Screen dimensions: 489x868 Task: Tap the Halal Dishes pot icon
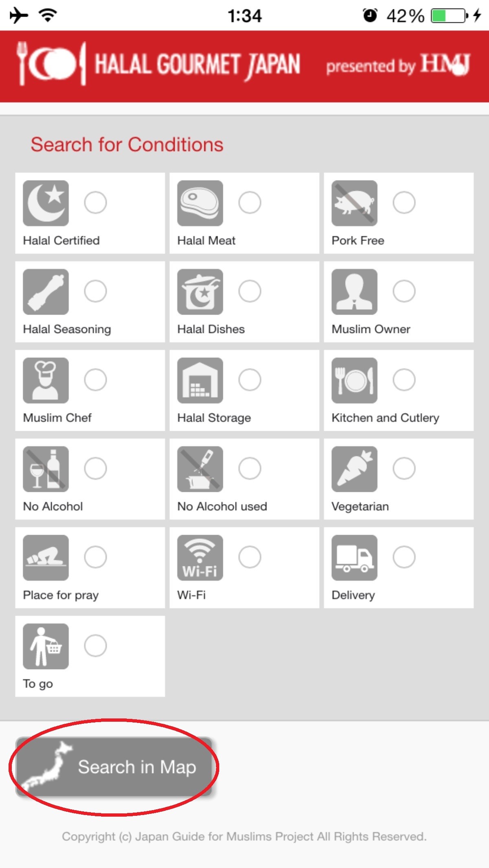coord(200,292)
